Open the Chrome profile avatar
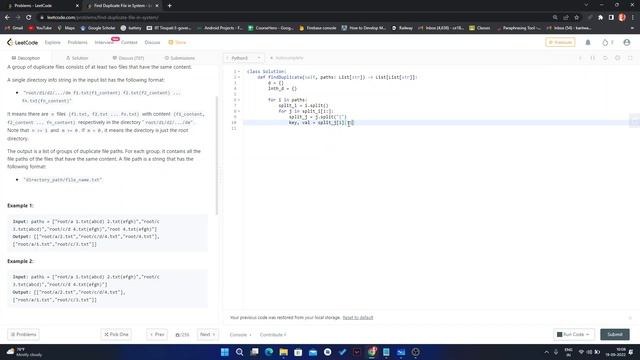640x360 pixels. (x=622, y=18)
